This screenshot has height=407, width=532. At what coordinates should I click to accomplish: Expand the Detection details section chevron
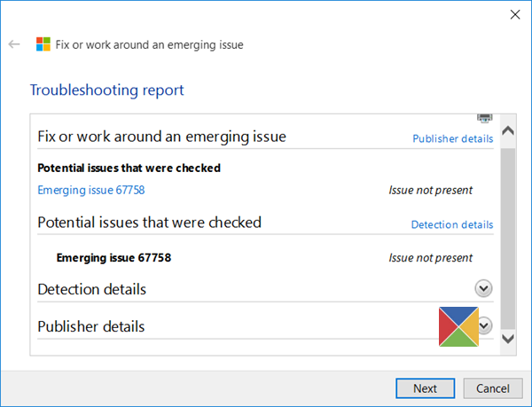click(483, 288)
